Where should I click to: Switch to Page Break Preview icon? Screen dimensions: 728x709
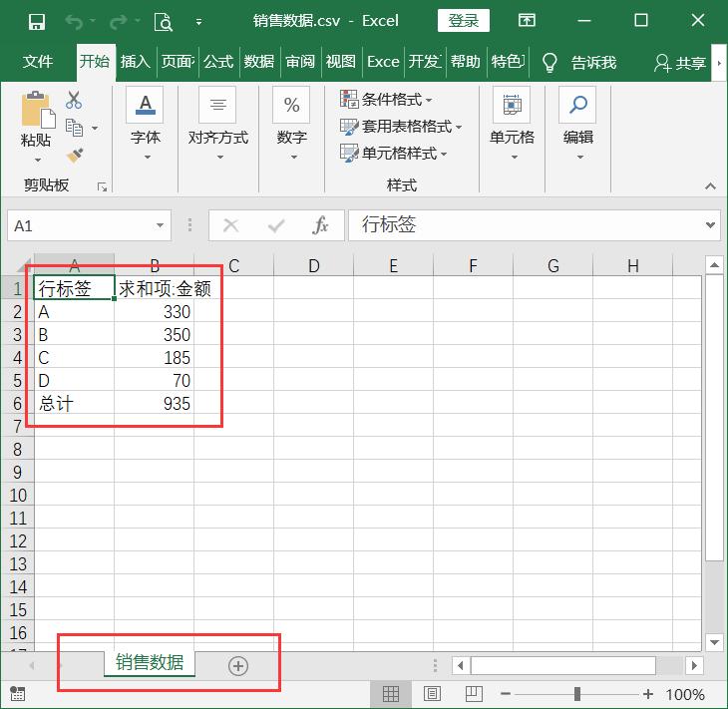474,694
